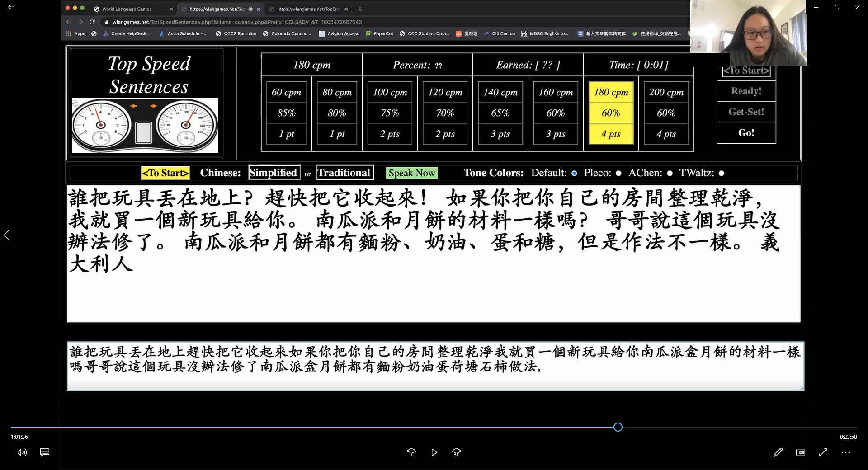Open the previous frame navigation arrow

(7, 235)
